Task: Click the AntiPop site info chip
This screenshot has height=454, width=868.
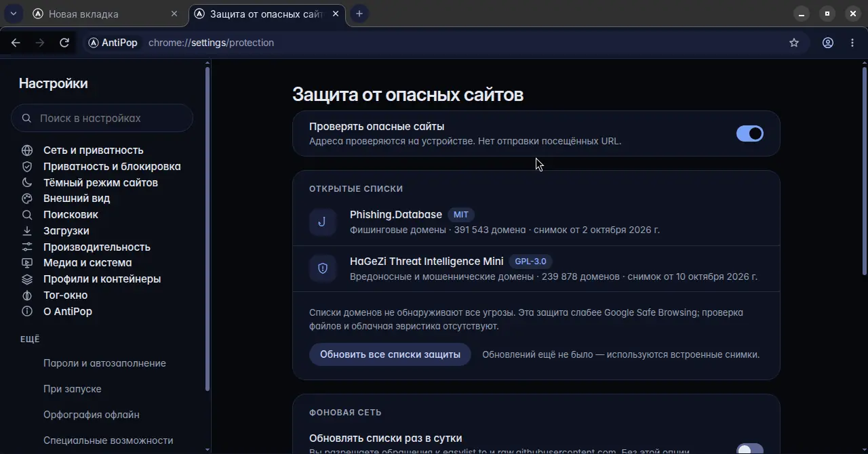Action: [113, 43]
